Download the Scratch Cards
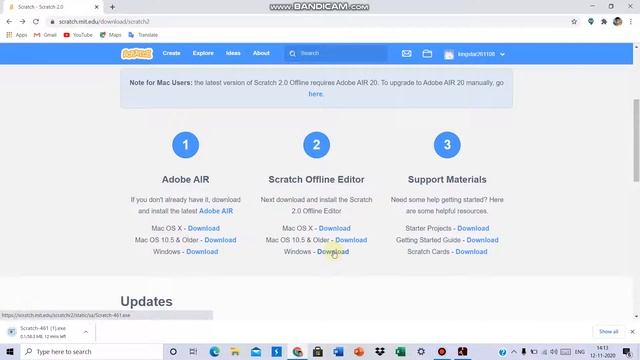This screenshot has height=360, width=640. pos(471,252)
